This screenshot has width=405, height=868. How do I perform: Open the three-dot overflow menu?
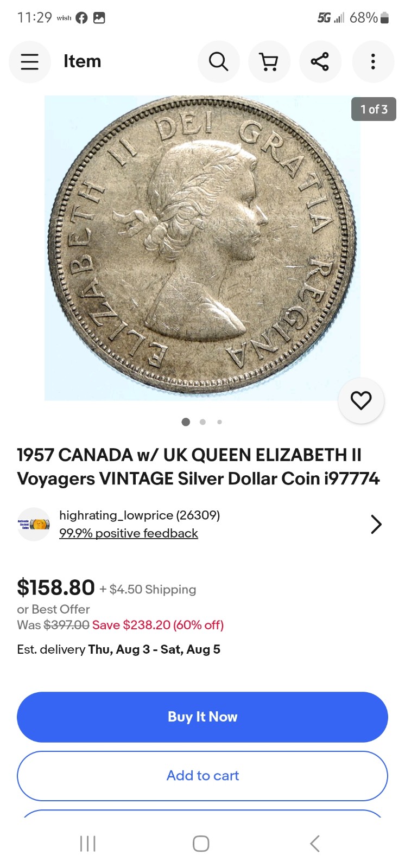[373, 62]
